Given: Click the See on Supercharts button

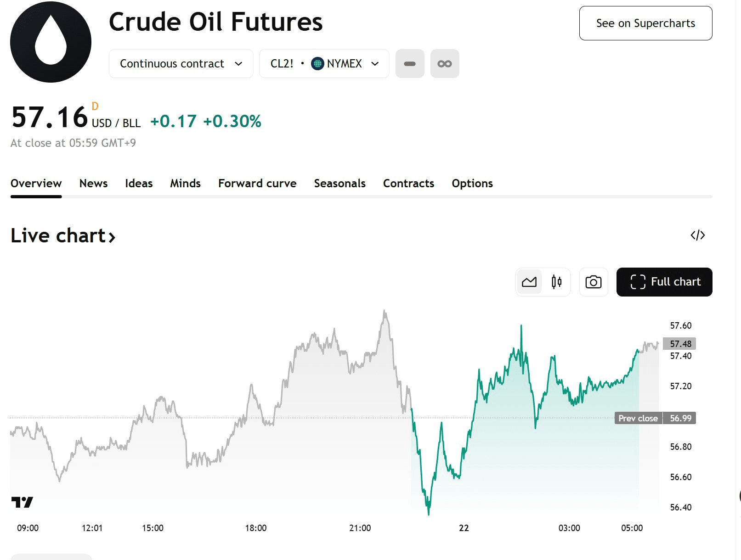Looking at the screenshot, I should tap(645, 23).
